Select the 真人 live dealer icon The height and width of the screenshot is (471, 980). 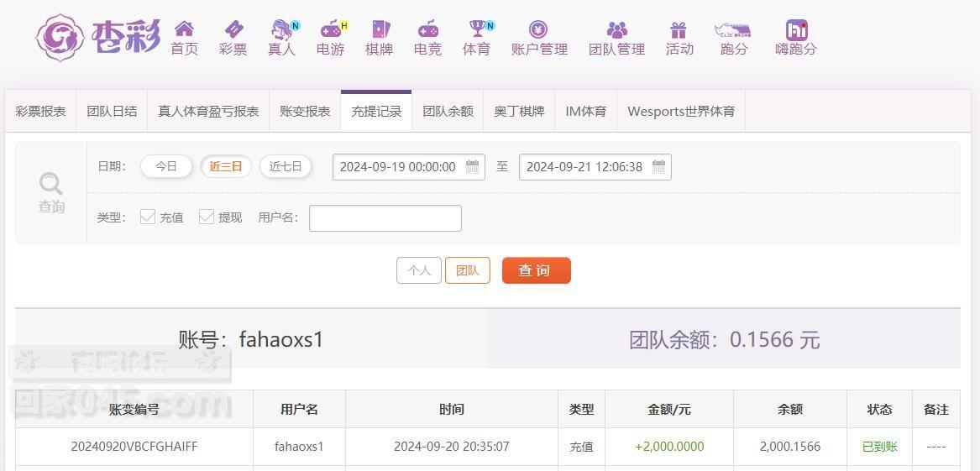(282, 29)
